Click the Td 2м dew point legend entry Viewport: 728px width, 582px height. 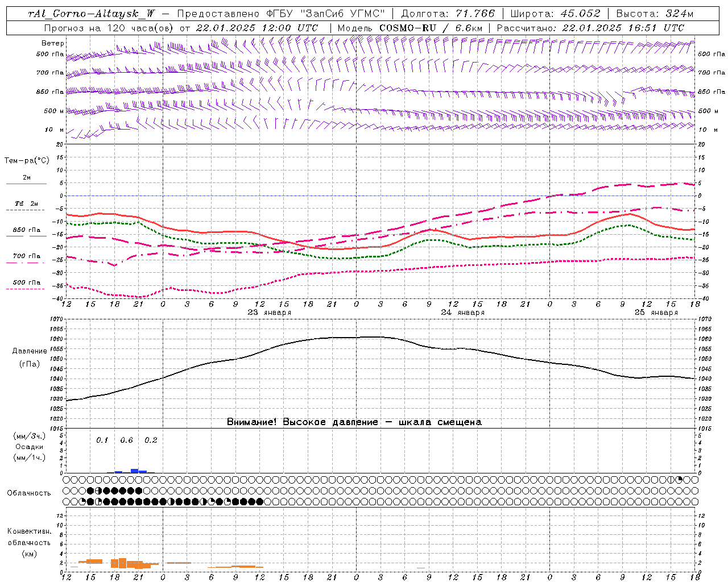pos(26,203)
